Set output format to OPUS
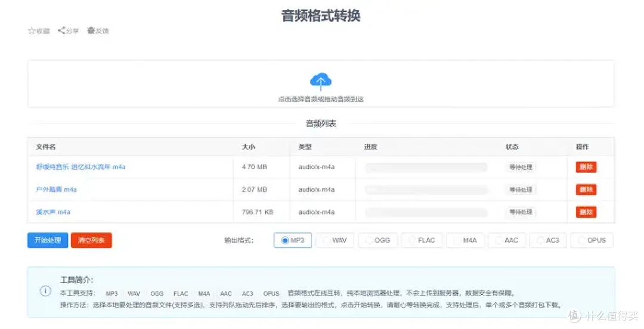 [x=592, y=240]
